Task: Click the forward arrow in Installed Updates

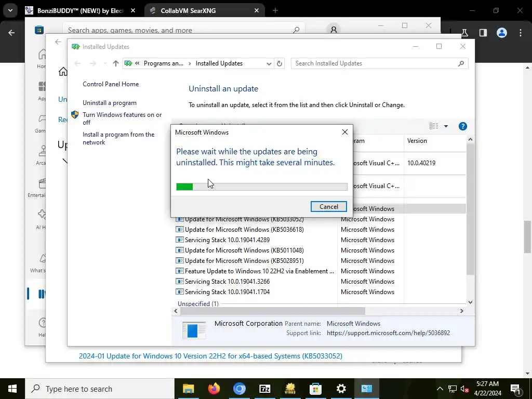Action: (x=92, y=63)
